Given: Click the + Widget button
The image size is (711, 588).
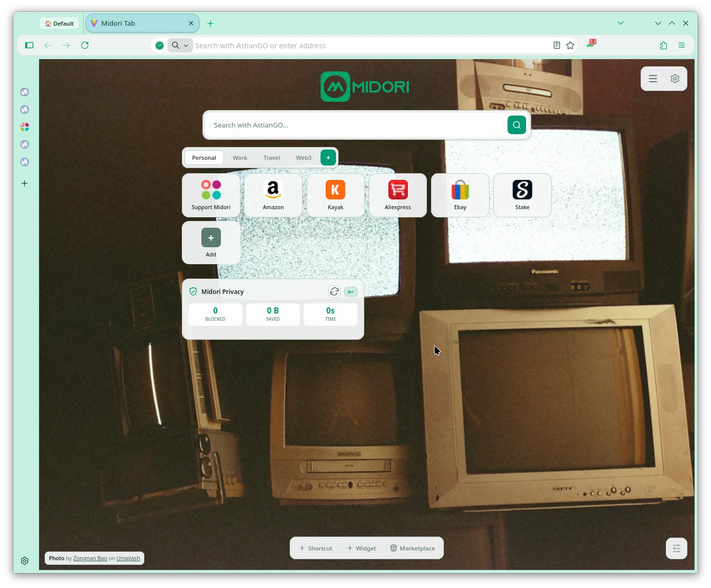Looking at the screenshot, I should click(362, 548).
